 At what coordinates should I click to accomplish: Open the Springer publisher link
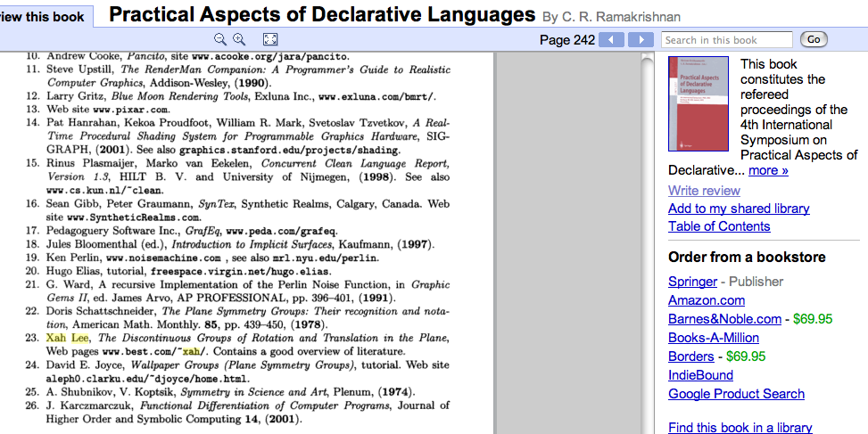(692, 282)
